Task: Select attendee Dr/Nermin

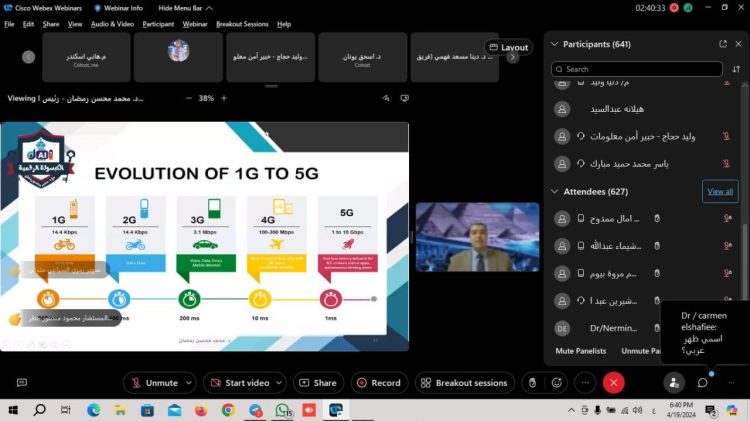Action: 613,328
